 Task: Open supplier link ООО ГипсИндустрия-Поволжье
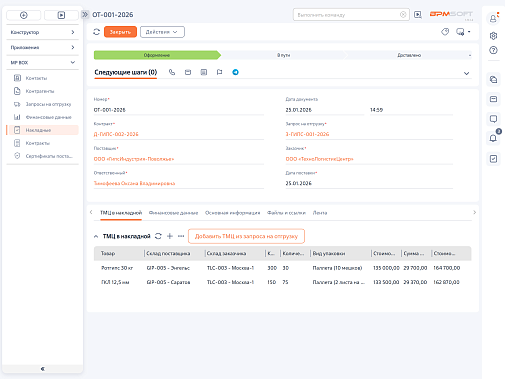tap(134, 159)
